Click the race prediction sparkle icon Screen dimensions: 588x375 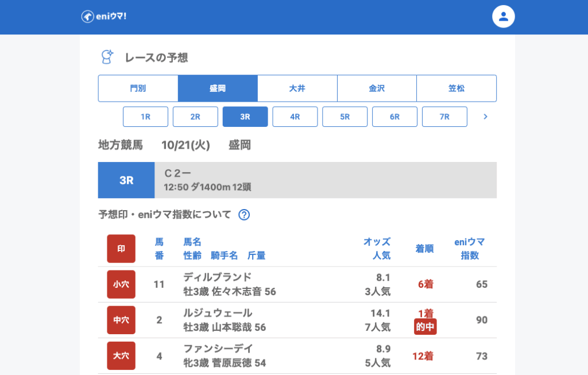107,57
